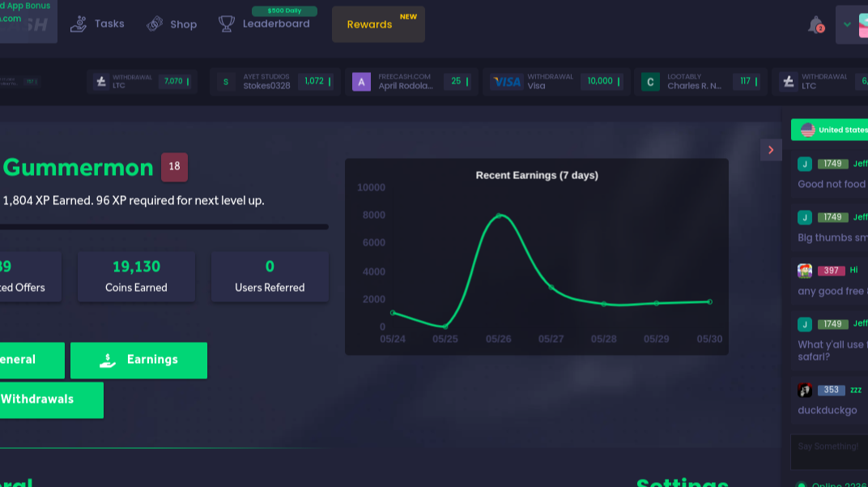Image resolution: width=868 pixels, height=487 pixels.
Task: Click the 353 level badge in chat
Action: 831,390
